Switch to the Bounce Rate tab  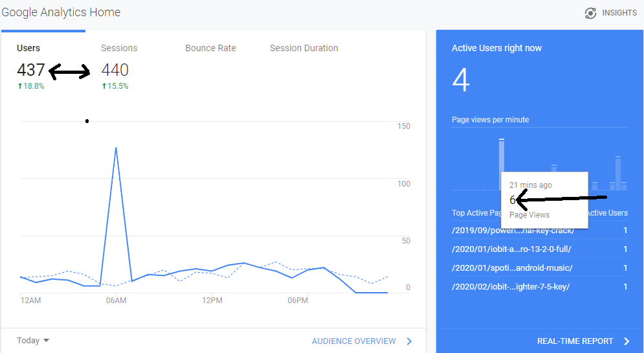(x=210, y=48)
